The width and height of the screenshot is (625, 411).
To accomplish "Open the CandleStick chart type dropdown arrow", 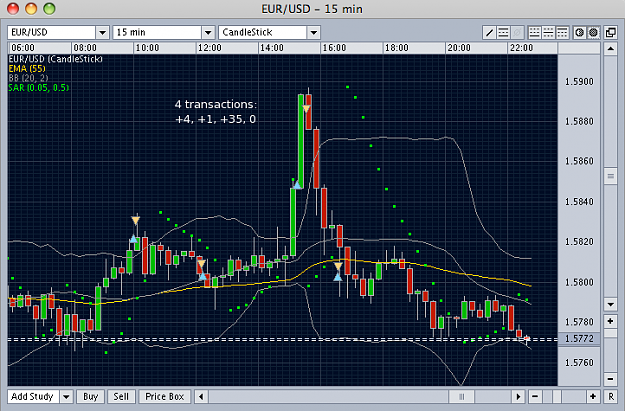I will click(x=314, y=33).
